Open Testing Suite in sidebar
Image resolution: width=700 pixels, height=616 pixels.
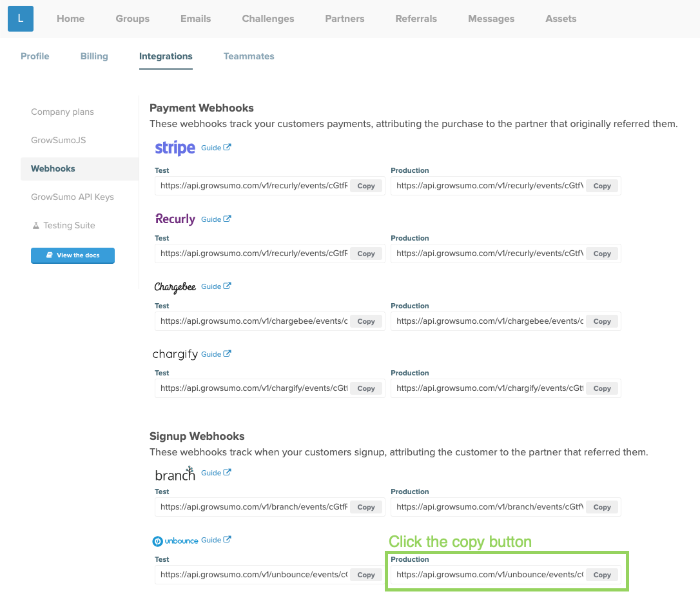pos(64,226)
